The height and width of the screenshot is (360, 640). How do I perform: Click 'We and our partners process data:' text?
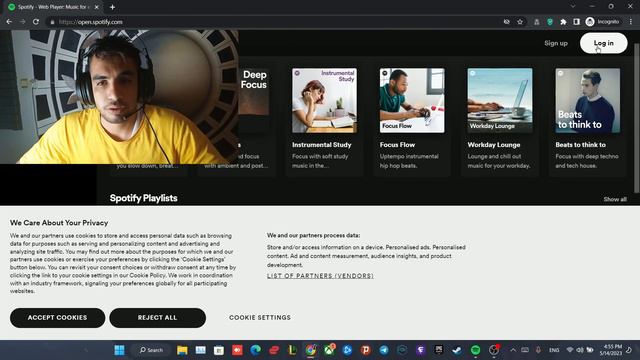[x=313, y=236]
